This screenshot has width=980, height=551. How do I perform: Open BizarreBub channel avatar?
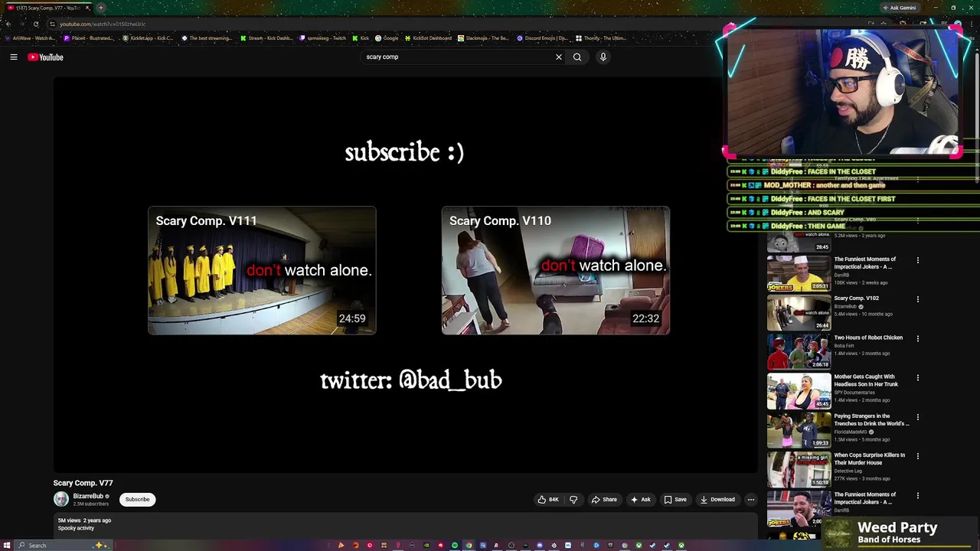[x=61, y=500]
